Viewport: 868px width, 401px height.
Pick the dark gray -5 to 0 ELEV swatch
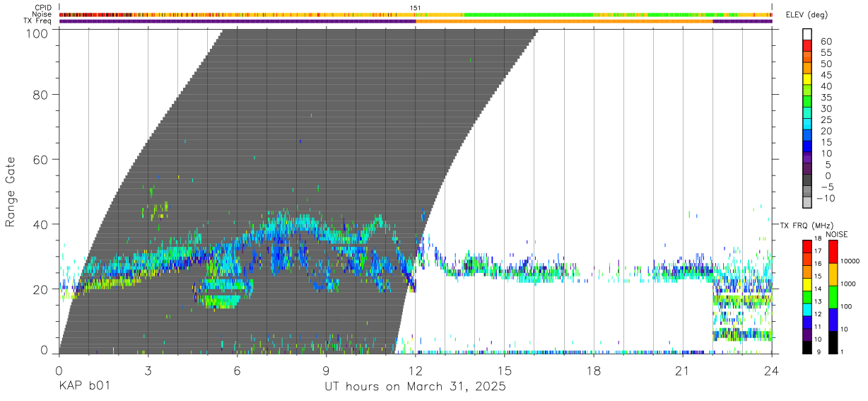(x=807, y=181)
